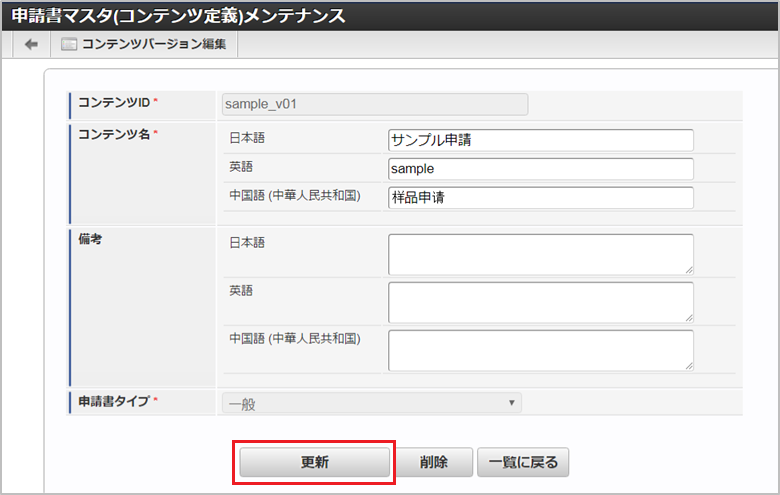
Task: Click the コンテンツID field showing sample_v01
Action: coord(374,104)
